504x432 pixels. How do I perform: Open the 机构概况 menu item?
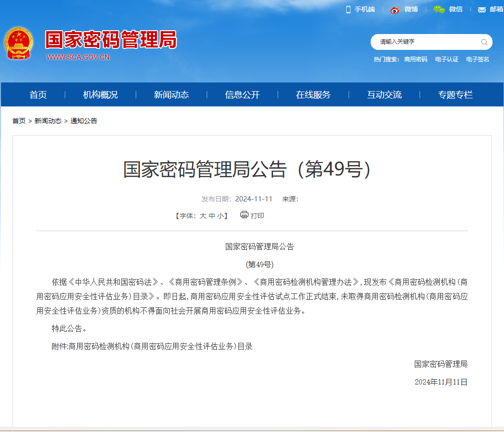coord(100,95)
